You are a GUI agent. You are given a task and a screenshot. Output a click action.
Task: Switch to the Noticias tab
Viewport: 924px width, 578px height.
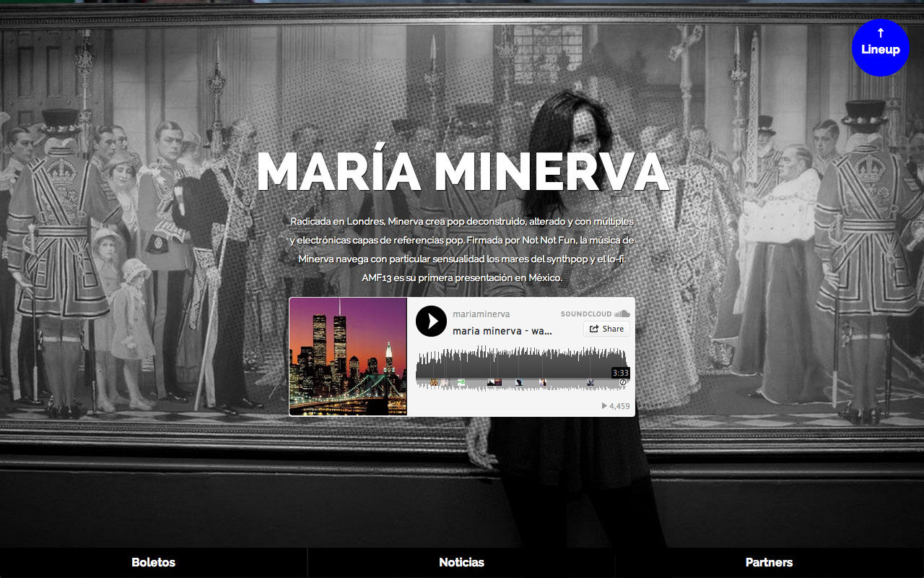(461, 562)
